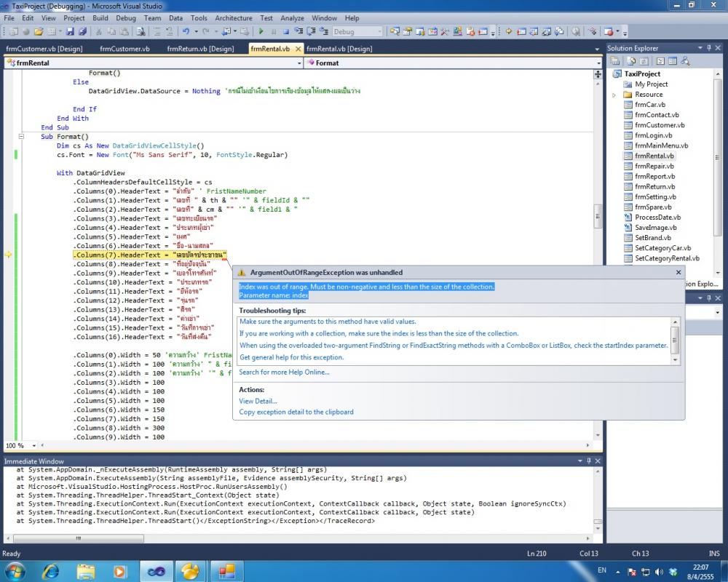The height and width of the screenshot is (582, 728).
Task: Click Copy exception detail to the clipboard
Action: (296, 412)
